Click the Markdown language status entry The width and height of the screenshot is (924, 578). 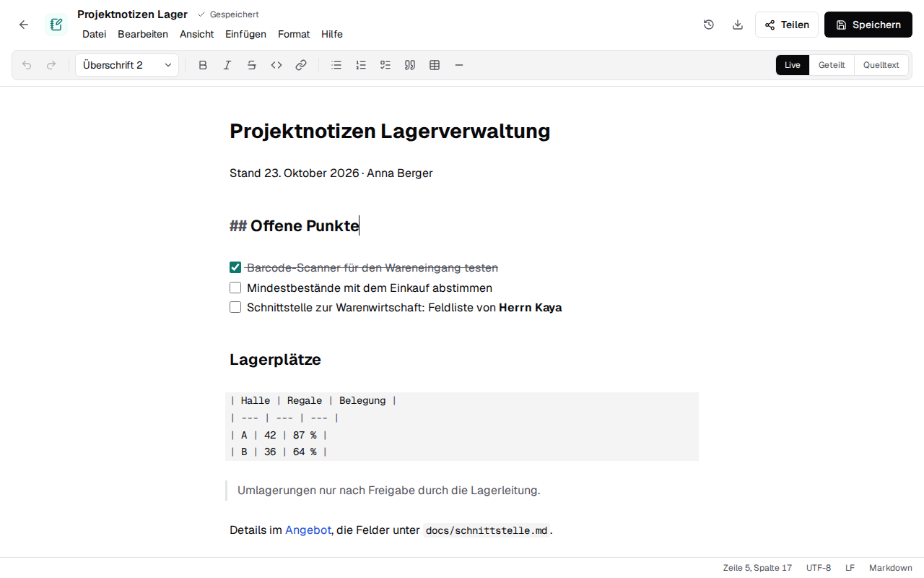[x=891, y=568]
